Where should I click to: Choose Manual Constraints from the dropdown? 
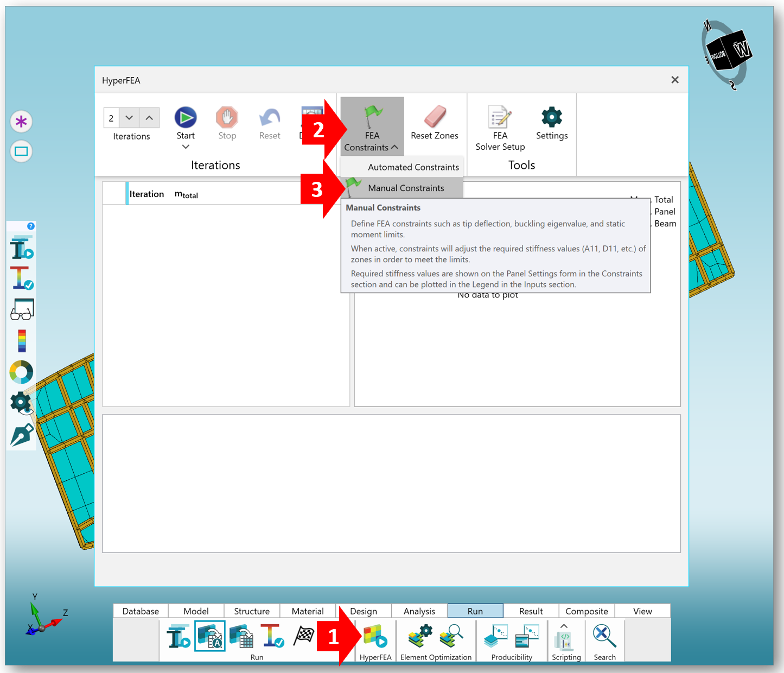pyautogui.click(x=402, y=188)
